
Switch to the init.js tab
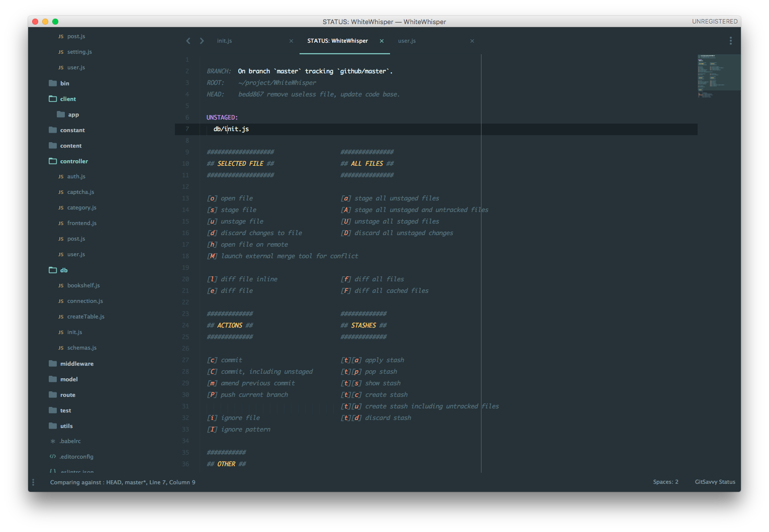click(x=225, y=41)
